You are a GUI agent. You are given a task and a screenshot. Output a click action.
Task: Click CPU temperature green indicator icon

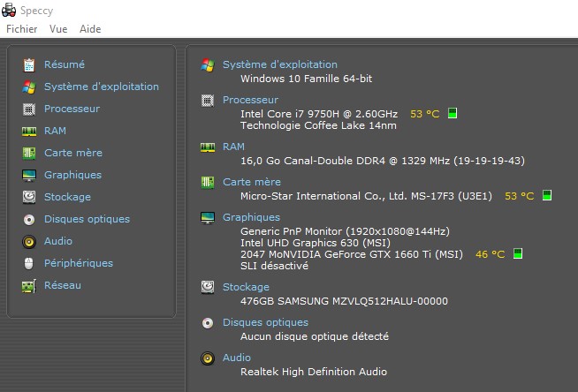click(453, 113)
